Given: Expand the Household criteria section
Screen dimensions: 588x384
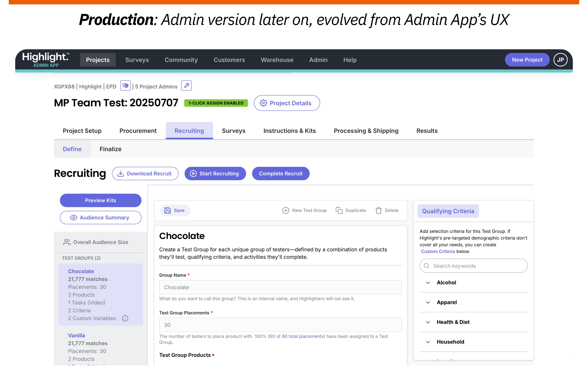Looking at the screenshot, I should [x=473, y=342].
